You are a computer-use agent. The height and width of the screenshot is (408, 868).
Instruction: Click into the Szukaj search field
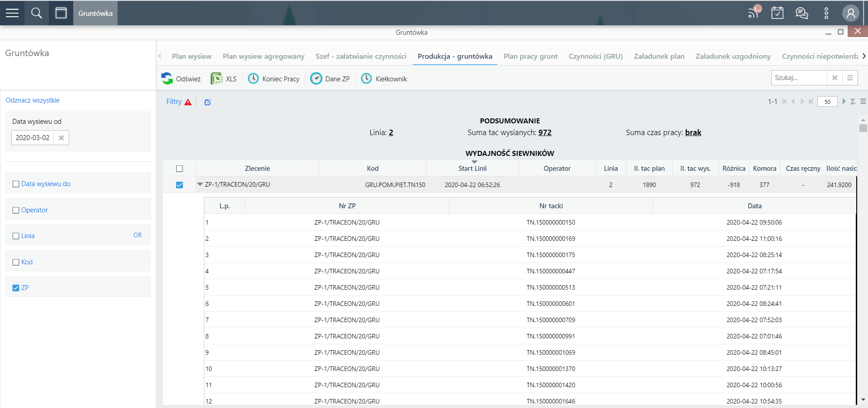pos(799,78)
